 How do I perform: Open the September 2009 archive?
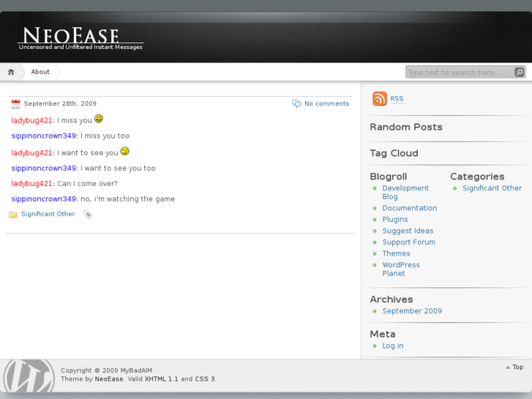[412, 310]
